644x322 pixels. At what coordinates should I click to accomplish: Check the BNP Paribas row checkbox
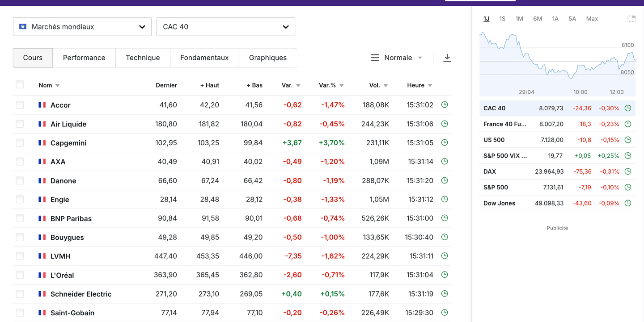pos(20,218)
